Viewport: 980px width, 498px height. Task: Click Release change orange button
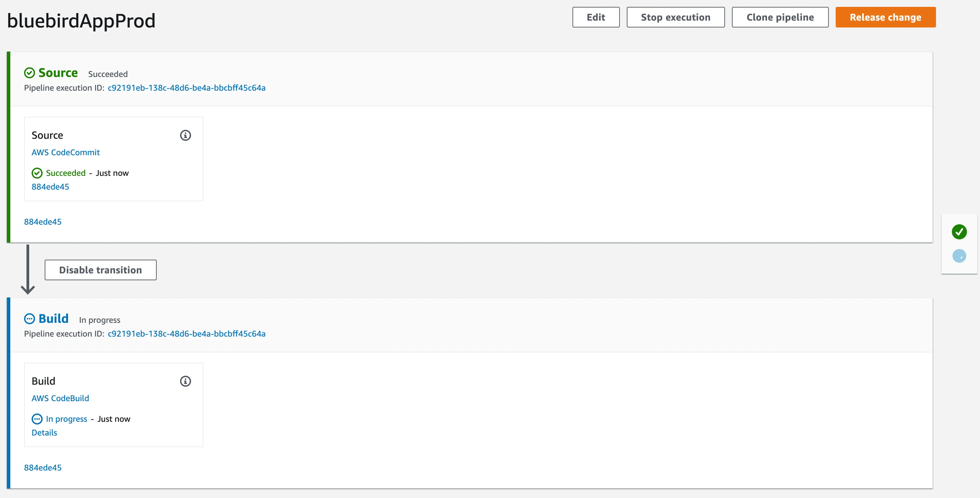(886, 17)
